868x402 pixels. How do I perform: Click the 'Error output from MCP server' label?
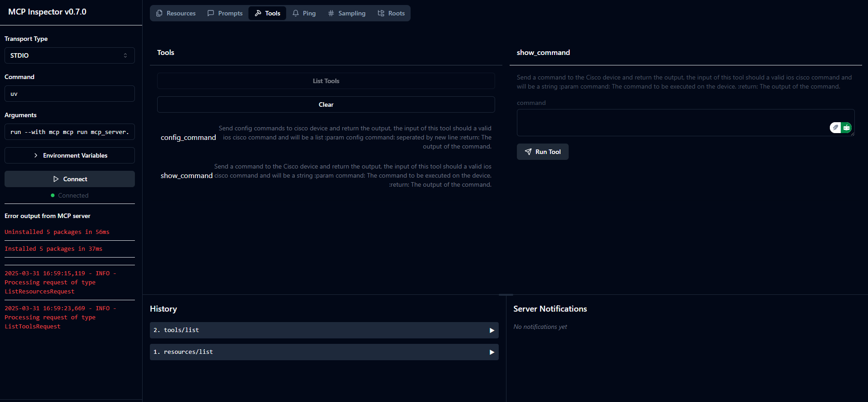point(47,216)
